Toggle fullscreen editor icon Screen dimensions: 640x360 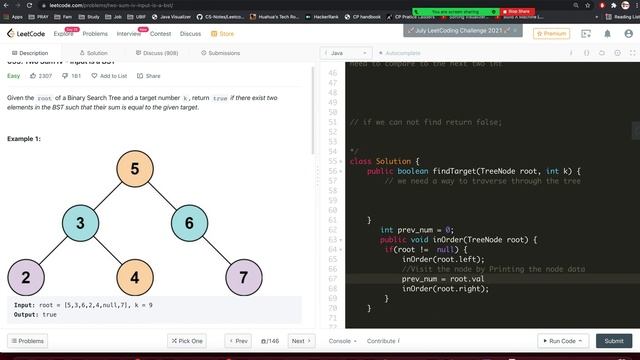pyautogui.click(x=632, y=53)
